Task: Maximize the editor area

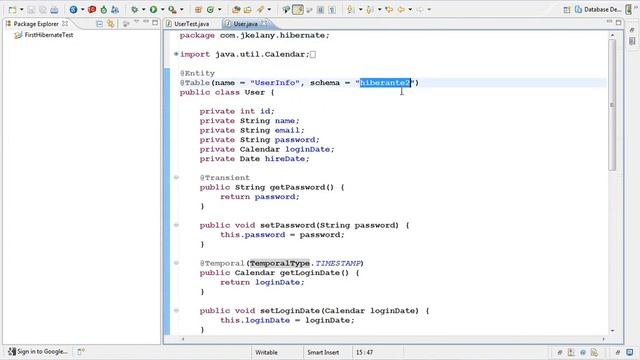Action: [619, 22]
